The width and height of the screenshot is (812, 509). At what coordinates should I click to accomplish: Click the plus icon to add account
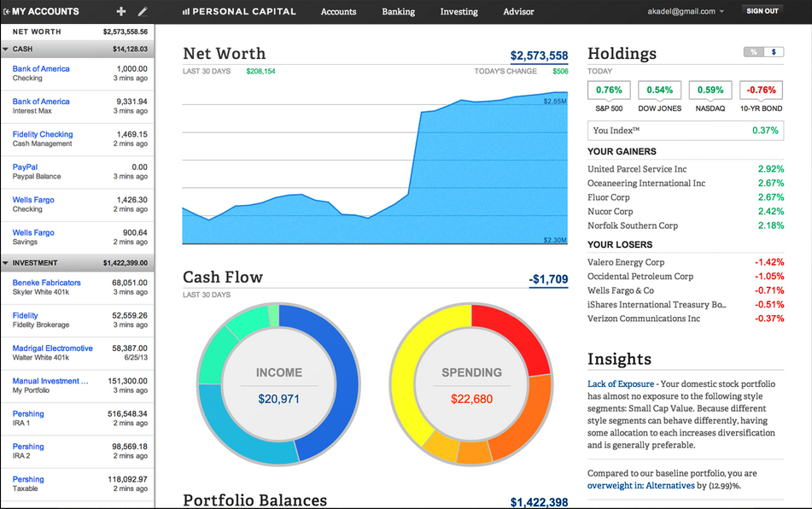121,12
